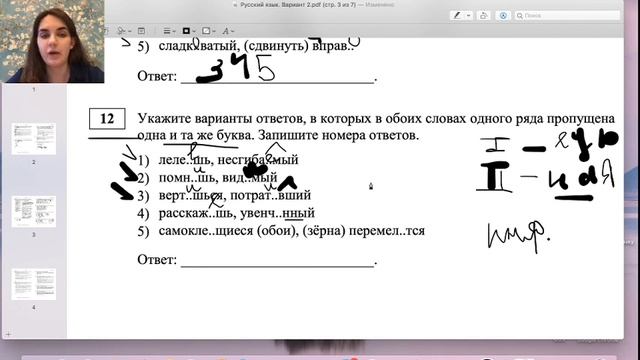The width and height of the screenshot is (640, 360).
Task: Click the highlight pen tool icon
Action: (457, 16)
